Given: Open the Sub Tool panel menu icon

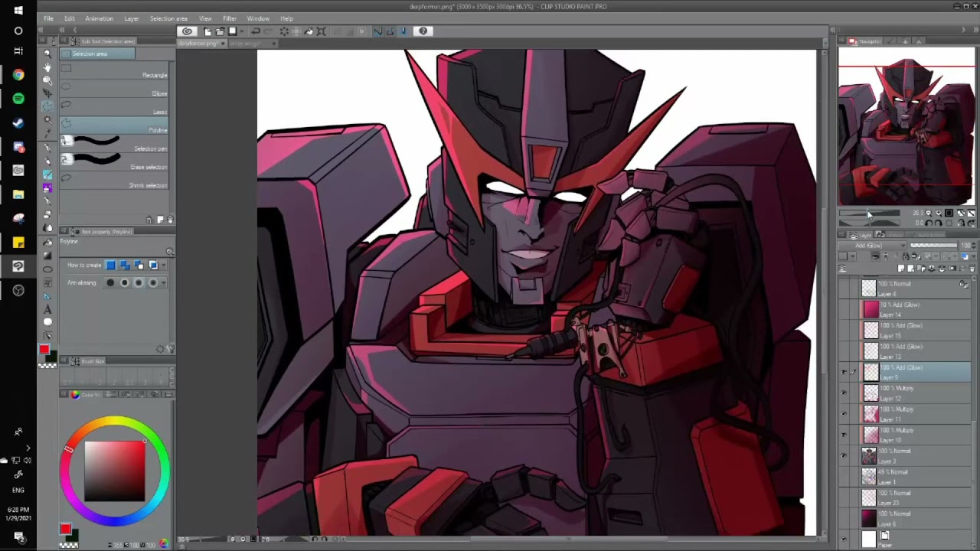Looking at the screenshot, I should tap(64, 41).
